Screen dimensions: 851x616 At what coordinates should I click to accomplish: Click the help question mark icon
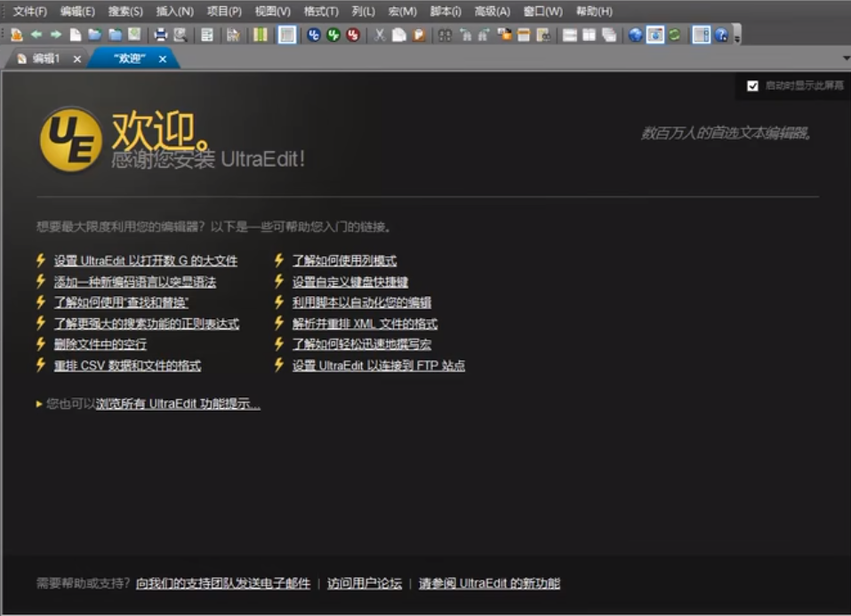pos(721,35)
